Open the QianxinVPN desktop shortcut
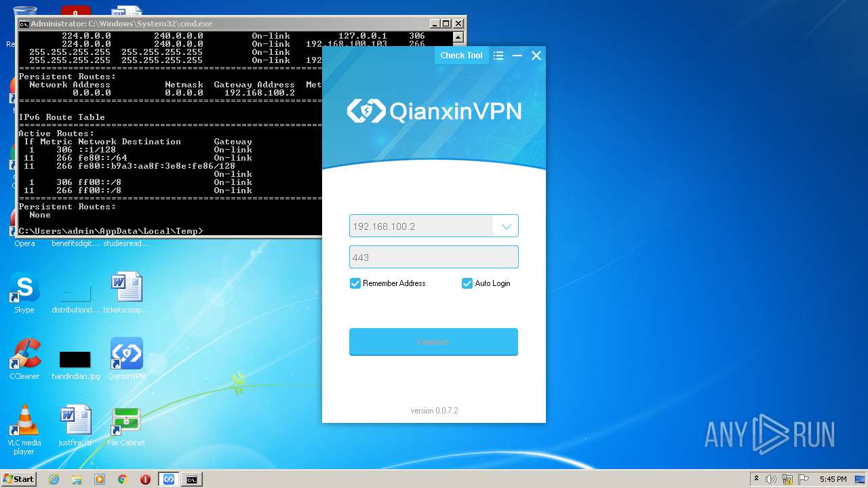 click(127, 359)
